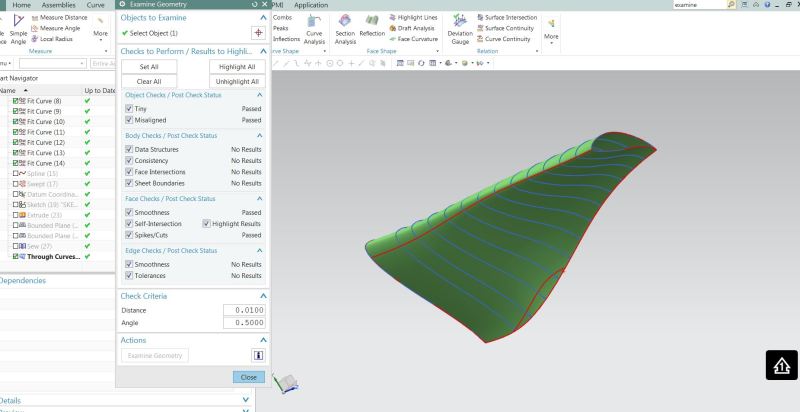Activate the Reflection analysis tool
Viewport: 800px width, 412px height.
coord(372,26)
